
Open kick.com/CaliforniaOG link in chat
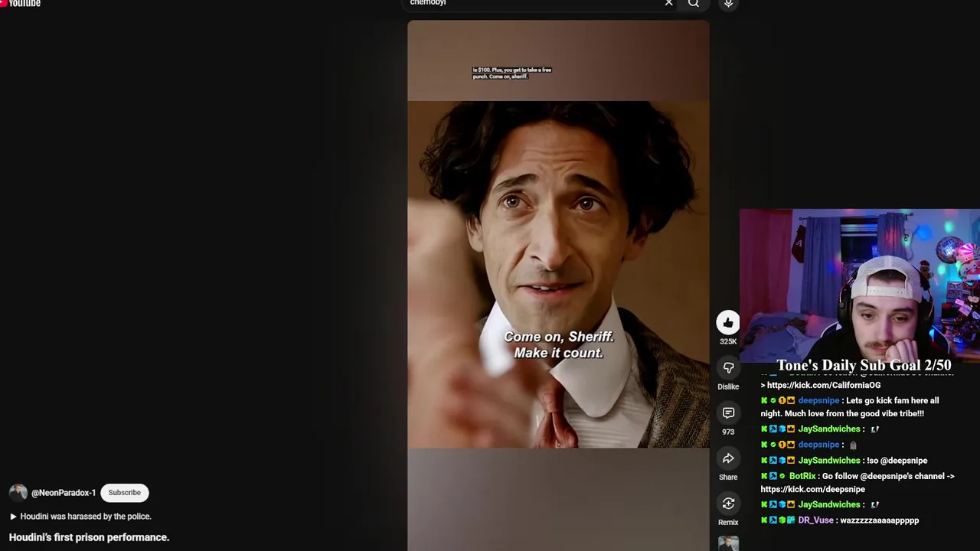pyautogui.click(x=824, y=386)
